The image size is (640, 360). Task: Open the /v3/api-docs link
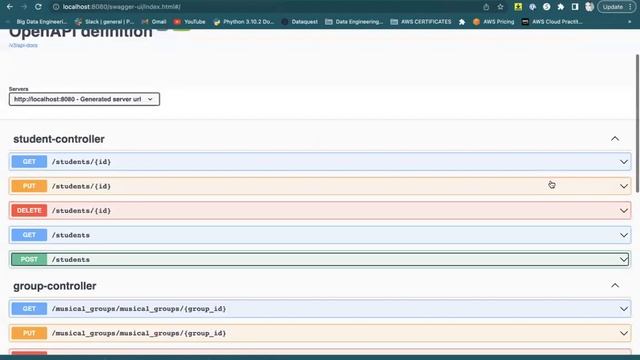pos(23,45)
